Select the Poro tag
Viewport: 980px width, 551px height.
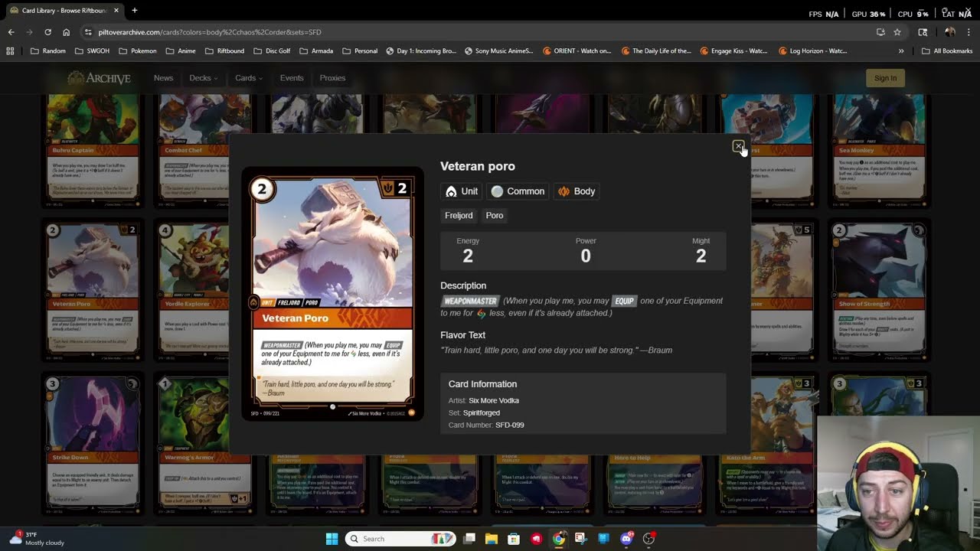click(495, 216)
